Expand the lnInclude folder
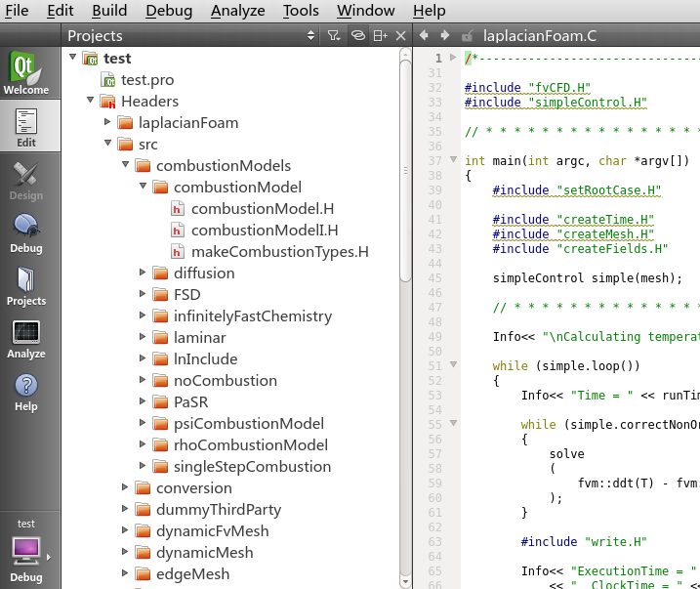700x589 pixels. 143,358
